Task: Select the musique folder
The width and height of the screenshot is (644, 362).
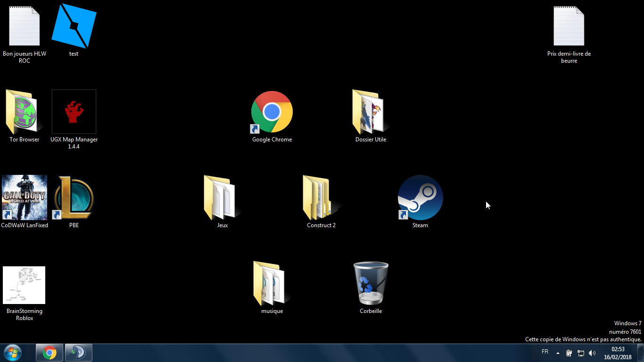Action: (x=272, y=283)
